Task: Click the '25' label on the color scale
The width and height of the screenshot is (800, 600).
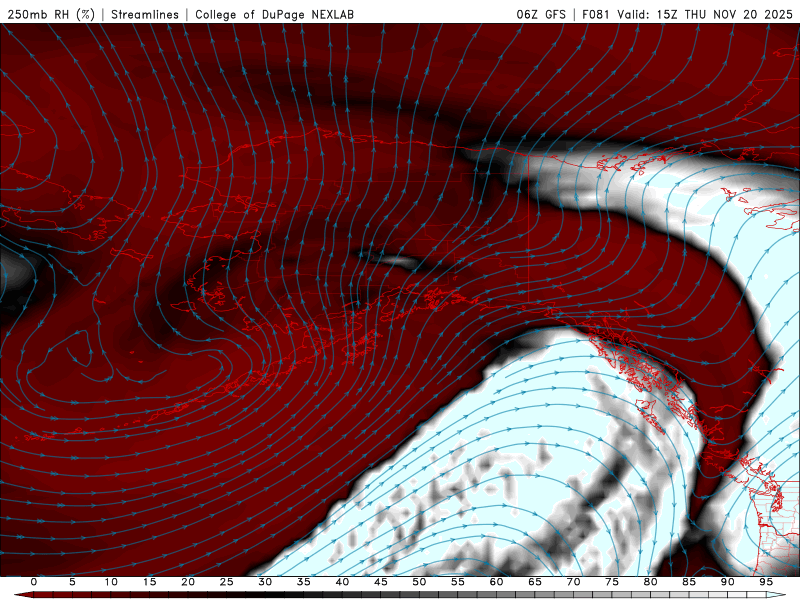Action: click(x=227, y=582)
